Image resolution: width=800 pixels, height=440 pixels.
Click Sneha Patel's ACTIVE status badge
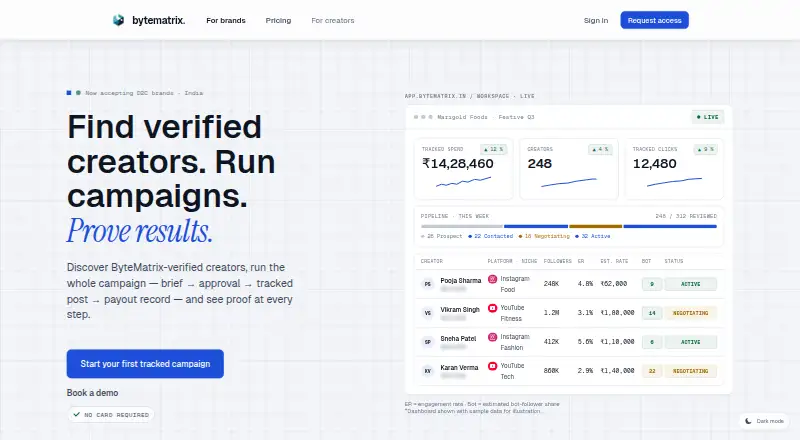[x=690, y=342]
